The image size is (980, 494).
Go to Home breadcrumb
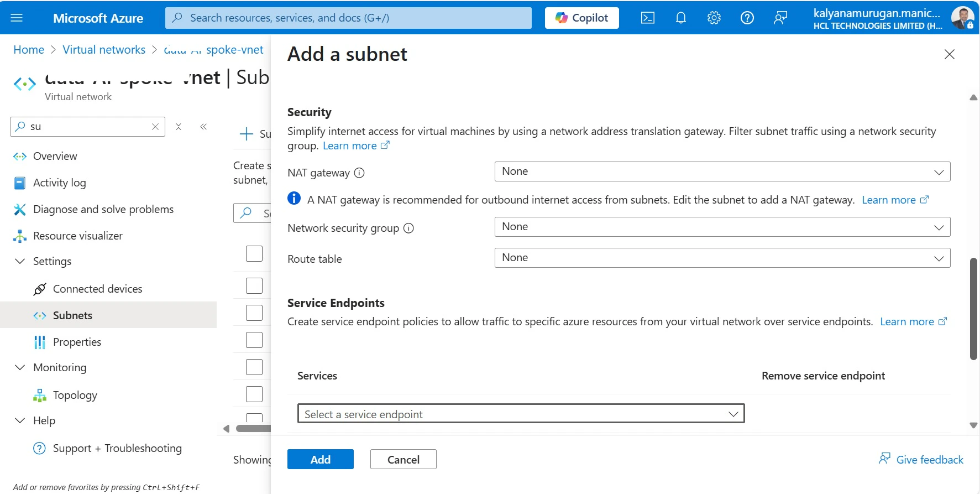(x=29, y=50)
